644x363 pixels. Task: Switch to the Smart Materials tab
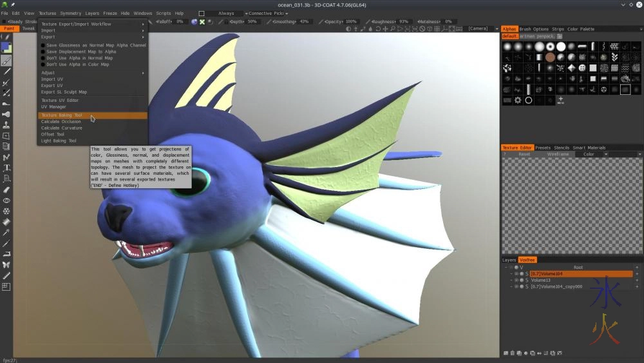589,148
